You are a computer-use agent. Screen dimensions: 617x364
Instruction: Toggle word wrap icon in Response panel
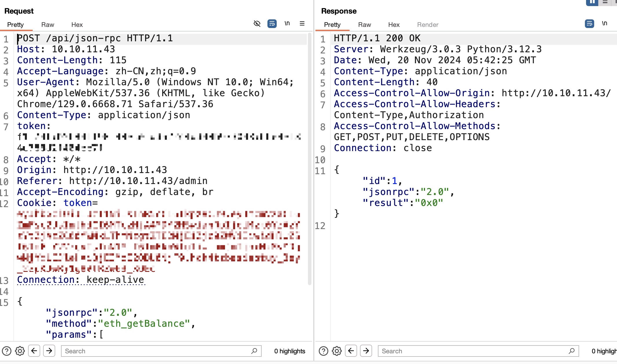(x=589, y=24)
